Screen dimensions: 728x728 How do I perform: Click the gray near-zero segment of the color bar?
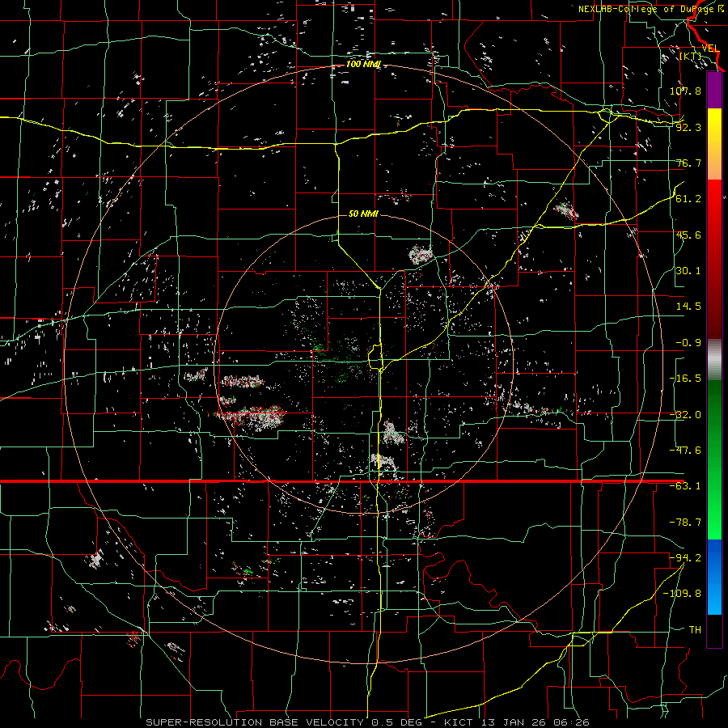(714, 360)
